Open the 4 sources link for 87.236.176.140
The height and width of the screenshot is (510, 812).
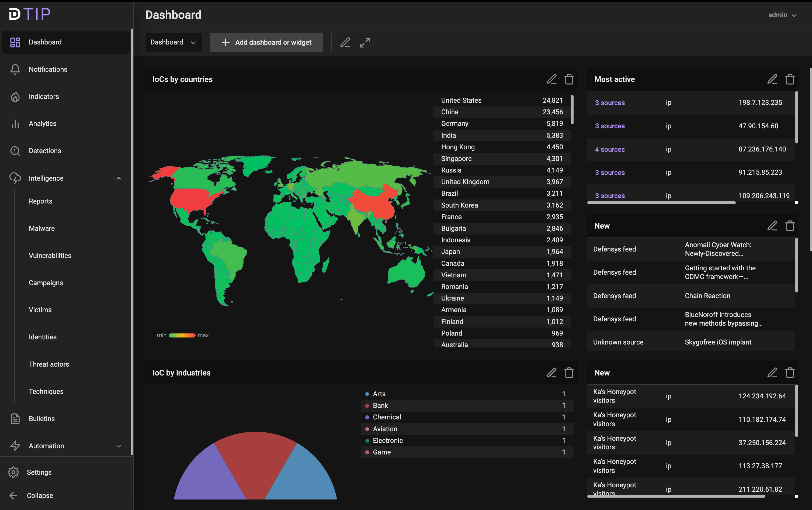[610, 149]
